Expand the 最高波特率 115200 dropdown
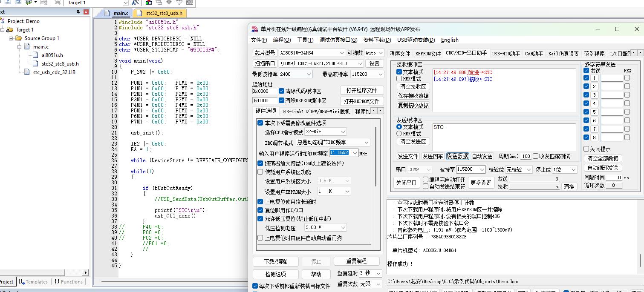This screenshot has width=644, height=292. tap(380, 74)
